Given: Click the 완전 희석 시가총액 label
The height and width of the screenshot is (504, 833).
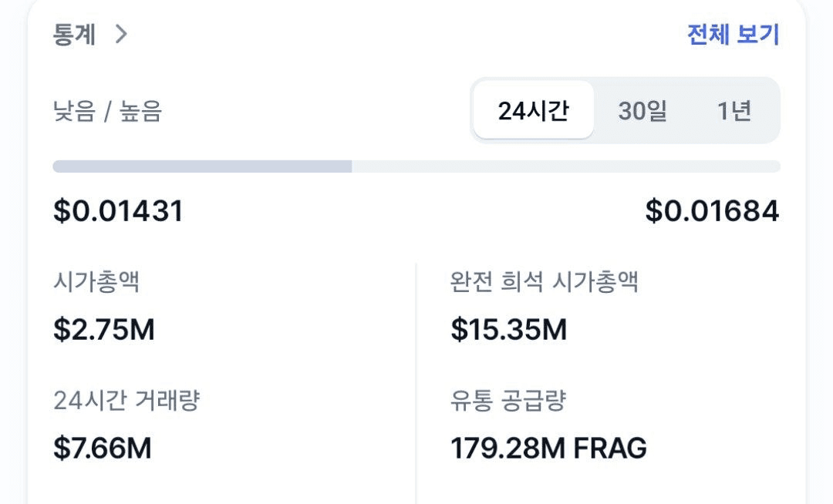Looking at the screenshot, I should coord(545,282).
